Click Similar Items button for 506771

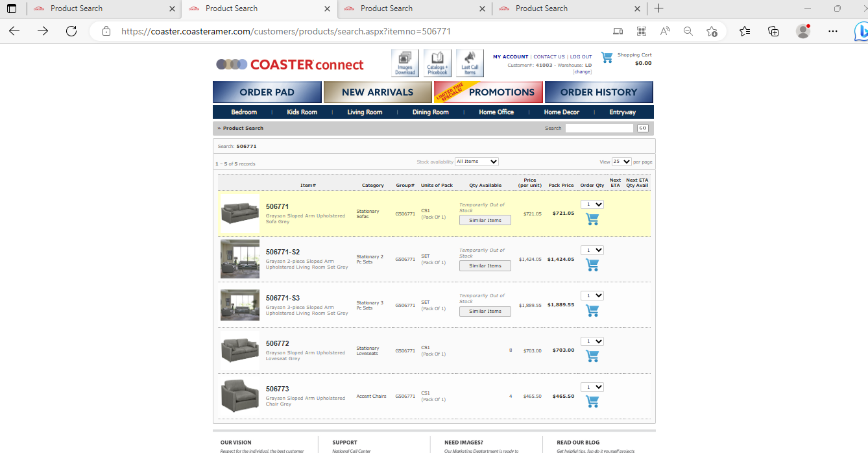pos(485,220)
